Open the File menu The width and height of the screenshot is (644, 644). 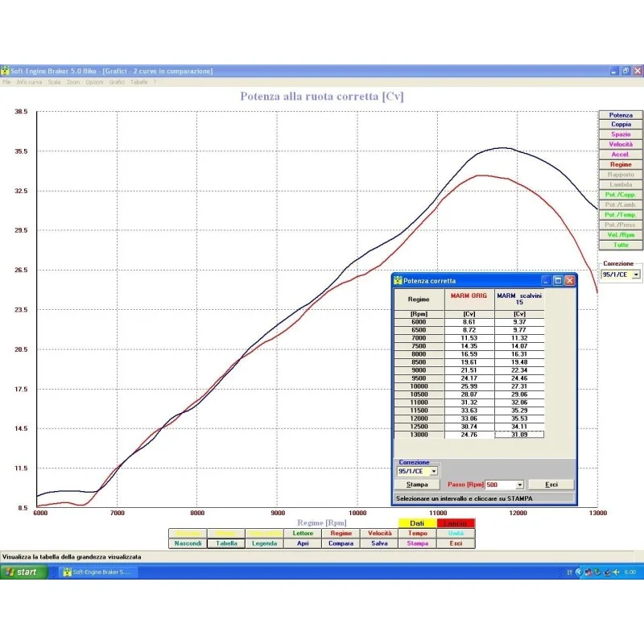coord(9,83)
